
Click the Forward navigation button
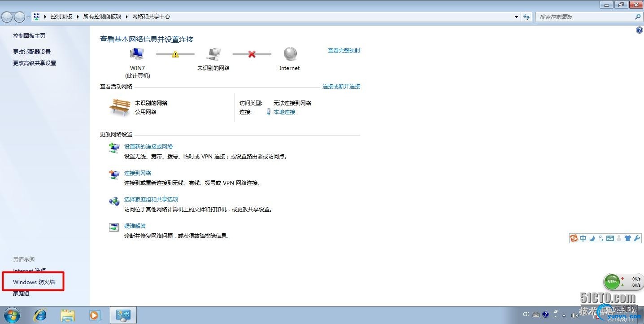click(20, 17)
